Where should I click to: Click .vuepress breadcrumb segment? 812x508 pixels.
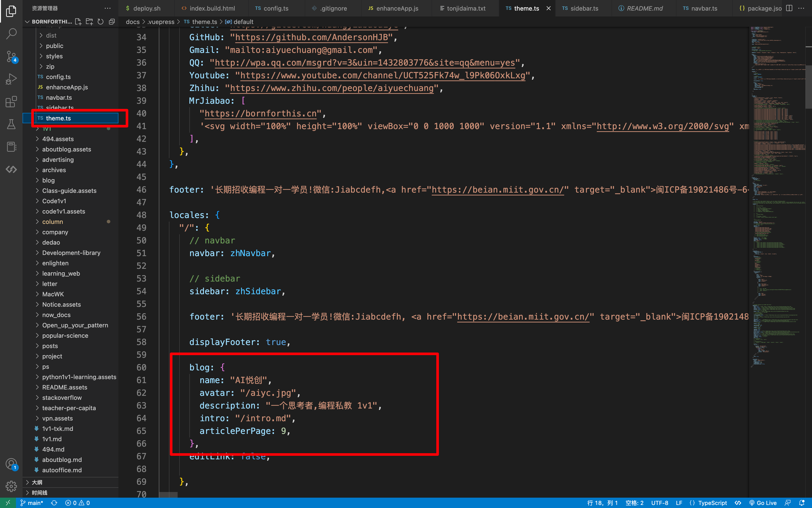coord(161,22)
